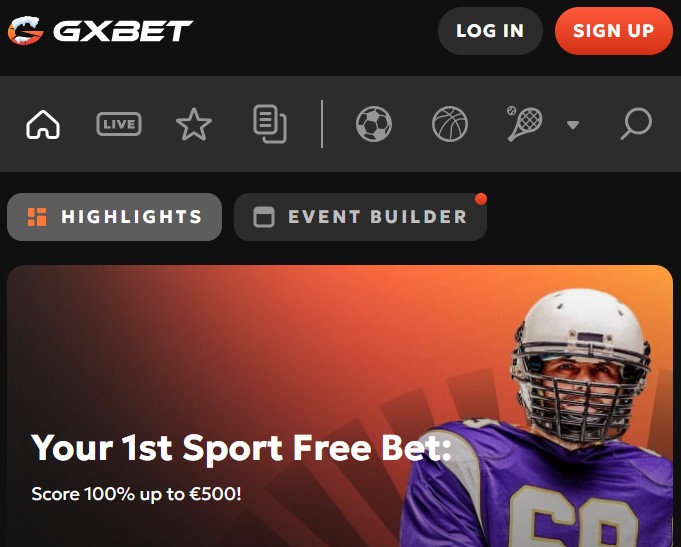Open the LIVE betting section icon

[x=119, y=124]
